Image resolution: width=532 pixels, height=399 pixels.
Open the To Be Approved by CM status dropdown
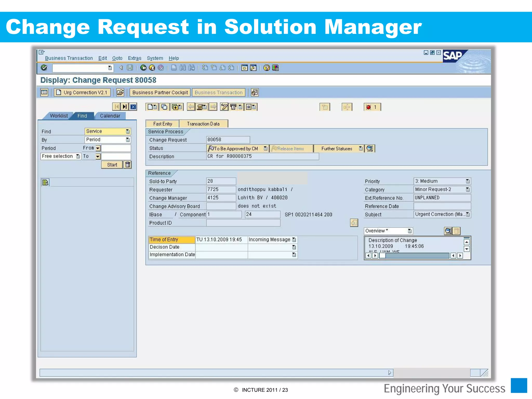[x=265, y=149]
